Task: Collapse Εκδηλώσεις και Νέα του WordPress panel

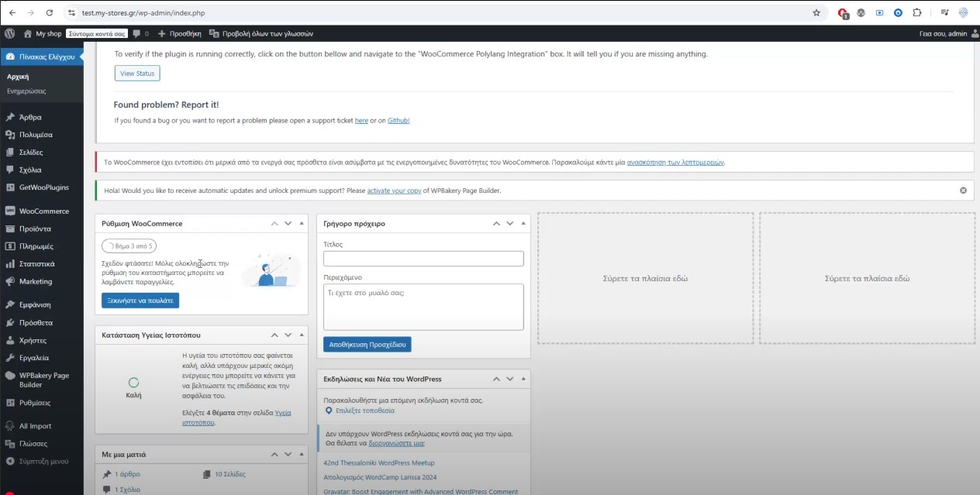Action: pos(524,379)
